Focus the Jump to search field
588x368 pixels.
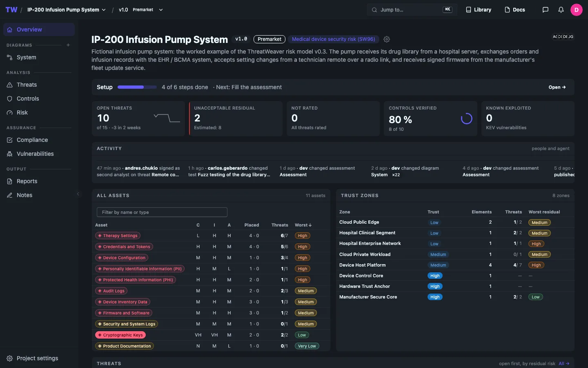pos(412,10)
